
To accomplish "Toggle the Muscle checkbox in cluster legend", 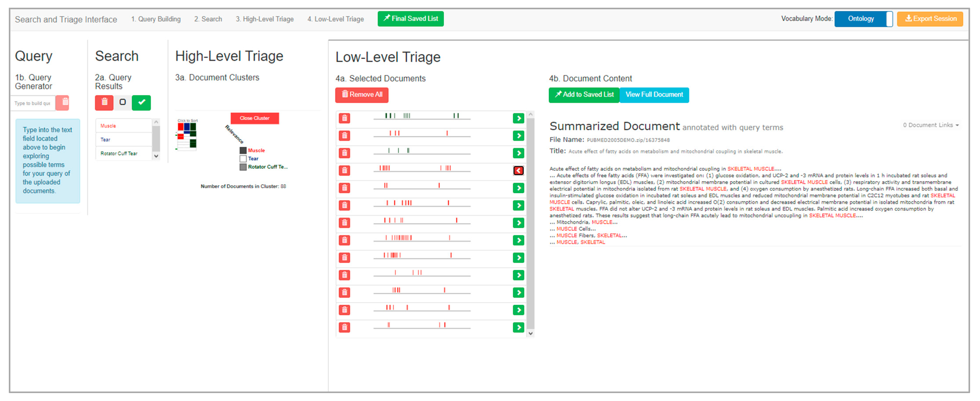I will tap(243, 151).
